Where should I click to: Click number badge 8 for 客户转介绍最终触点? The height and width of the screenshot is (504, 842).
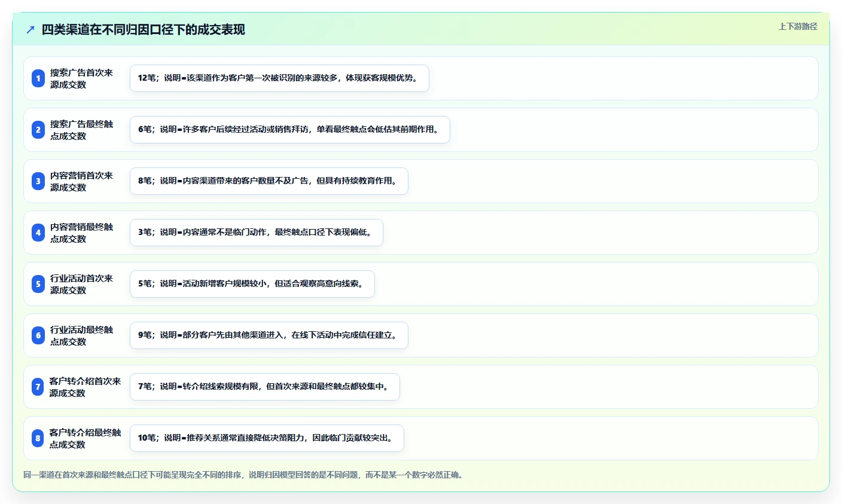(38, 438)
